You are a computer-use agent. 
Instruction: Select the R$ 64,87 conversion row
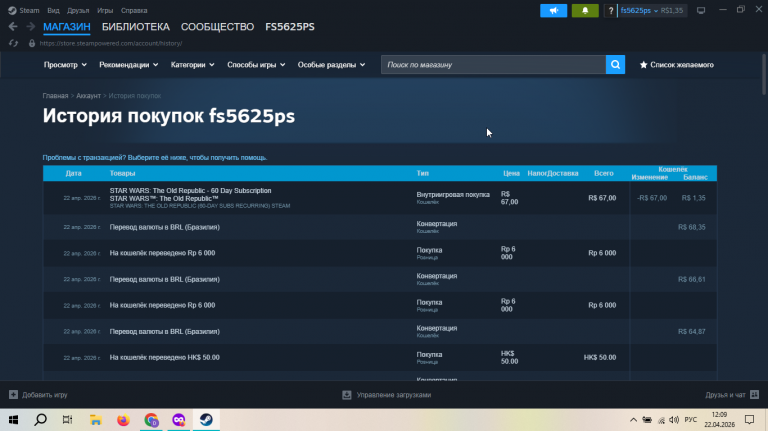tap(380, 332)
